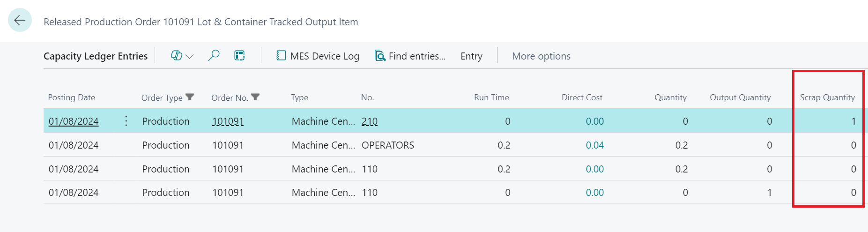Click Order No. column filter icon
The image size is (868, 232).
coord(255,97)
